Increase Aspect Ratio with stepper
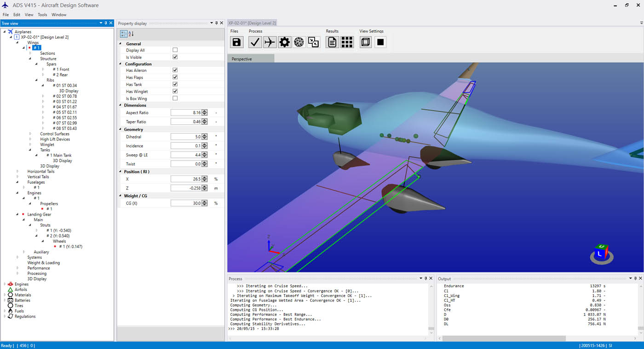Image resolution: width=644 pixels, height=349 pixels. tap(205, 111)
